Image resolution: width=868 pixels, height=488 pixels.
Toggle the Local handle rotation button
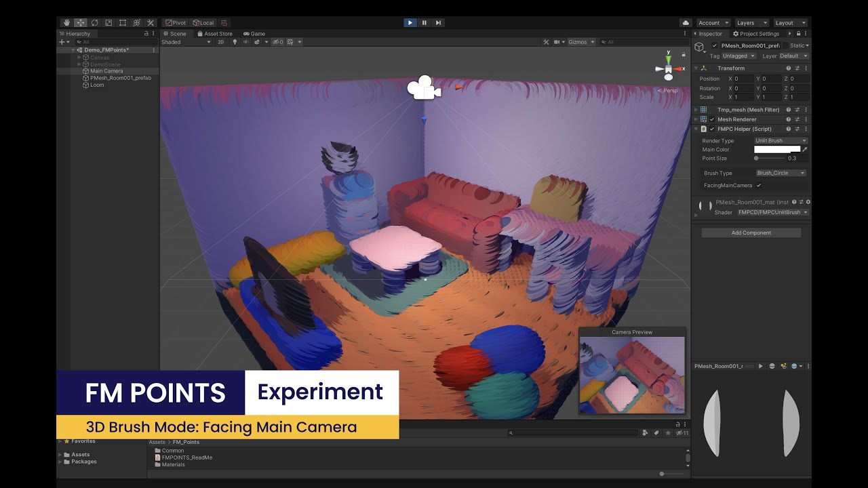click(x=203, y=22)
